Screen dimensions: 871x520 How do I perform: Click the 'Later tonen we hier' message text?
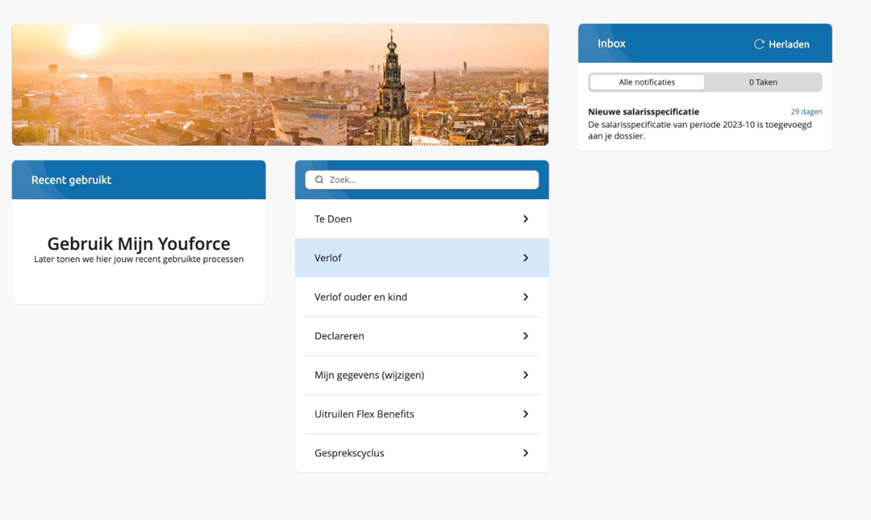point(139,259)
